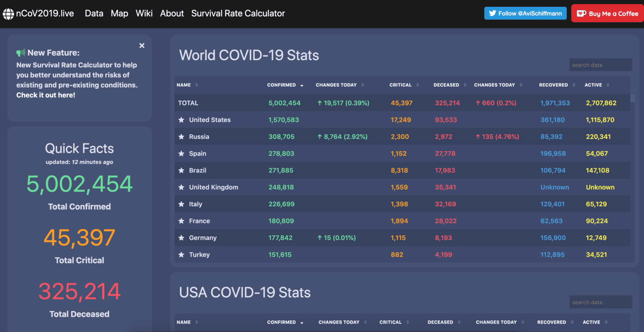644x332 pixels.
Task: Click the Quick Facts 5,002,454 total confirmed
Action: tap(79, 184)
